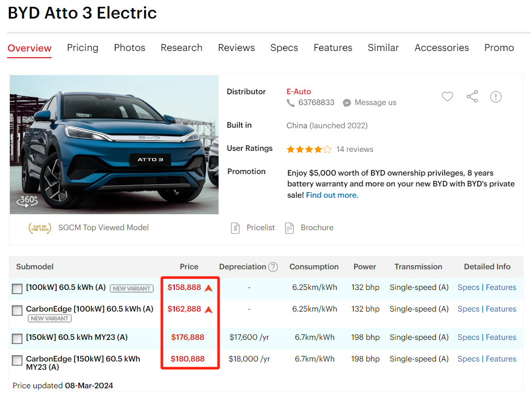
Task: Check the [150kW] 60.5 kWh MY23 box
Action: 17,338
